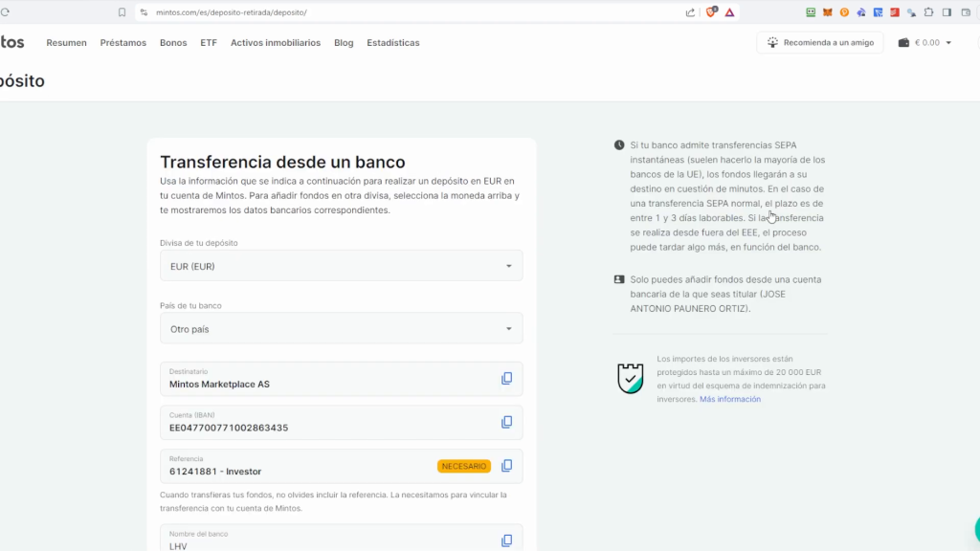Toggle the browser sidebar panel
The width and height of the screenshot is (980, 551).
click(947, 12)
